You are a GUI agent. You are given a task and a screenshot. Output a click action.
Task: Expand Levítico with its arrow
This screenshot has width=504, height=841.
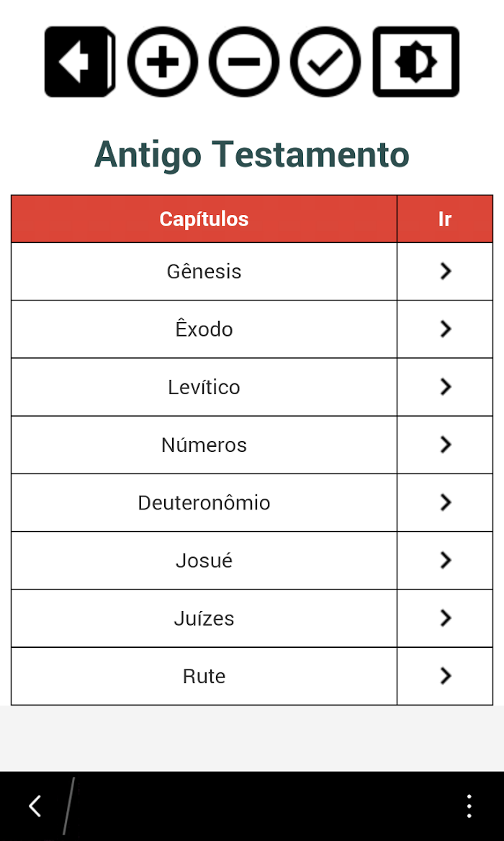pos(445,387)
